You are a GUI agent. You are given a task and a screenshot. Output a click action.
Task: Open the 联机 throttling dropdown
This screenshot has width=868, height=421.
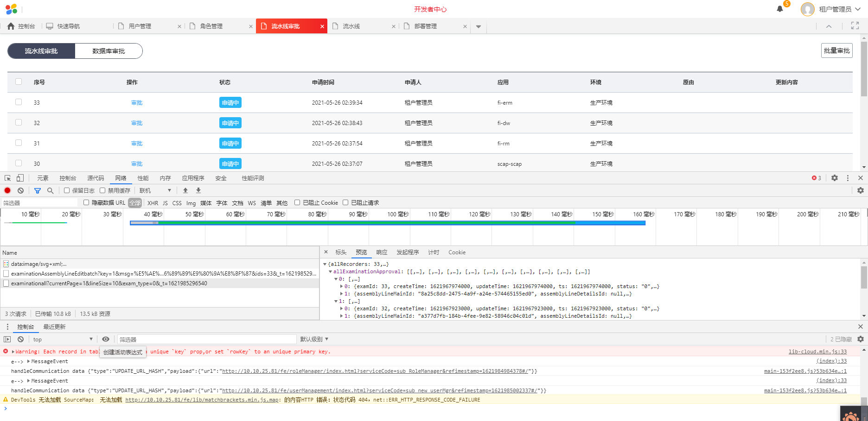point(155,190)
